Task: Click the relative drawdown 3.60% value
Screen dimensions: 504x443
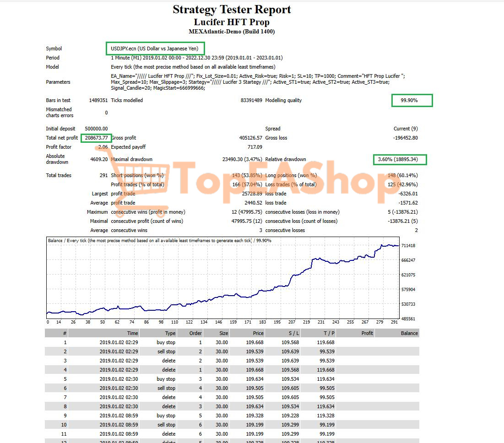Action: point(400,159)
